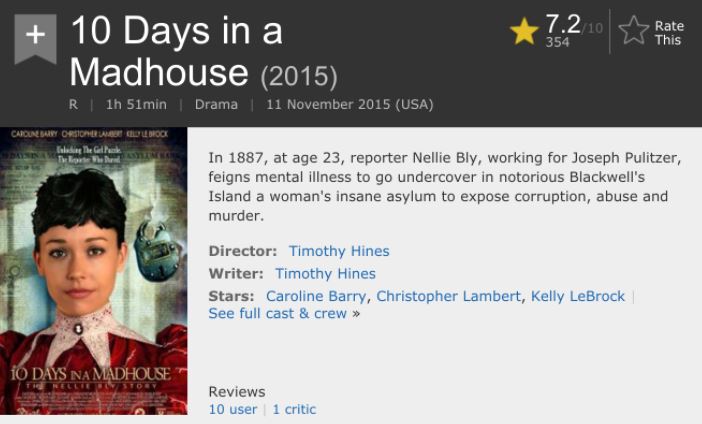The width and height of the screenshot is (702, 424).
Task: Open writer Timothy Hines link
Action: pyautogui.click(x=325, y=273)
